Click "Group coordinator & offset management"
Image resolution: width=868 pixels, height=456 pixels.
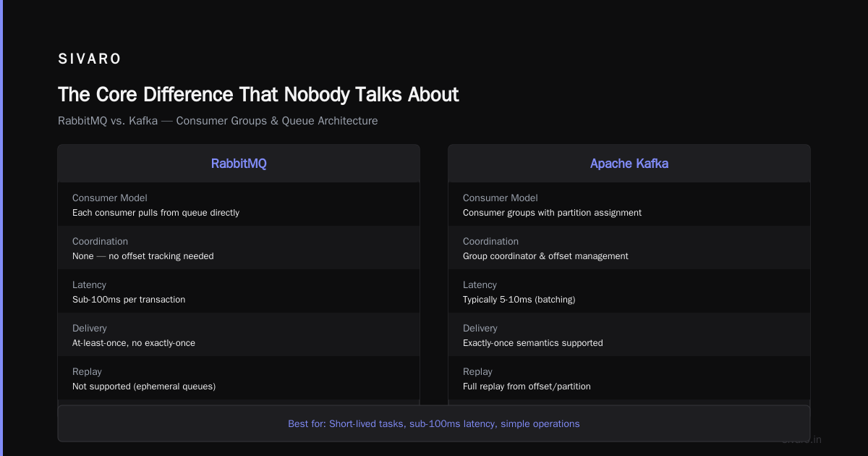pos(545,256)
